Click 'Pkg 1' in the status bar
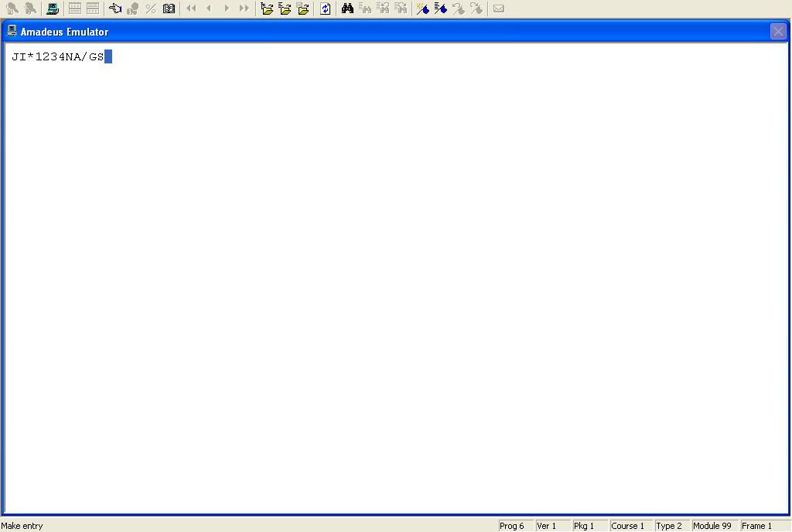The width and height of the screenshot is (792, 532). (x=584, y=526)
